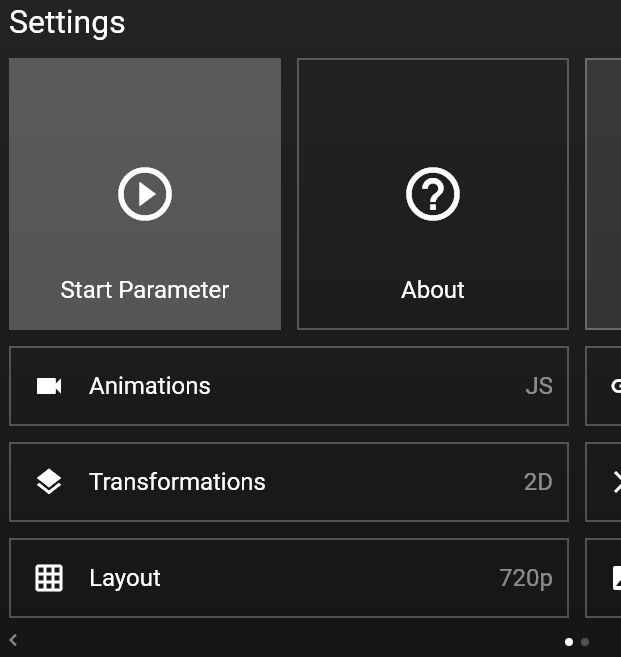Change the 720p layout value

(x=526, y=578)
